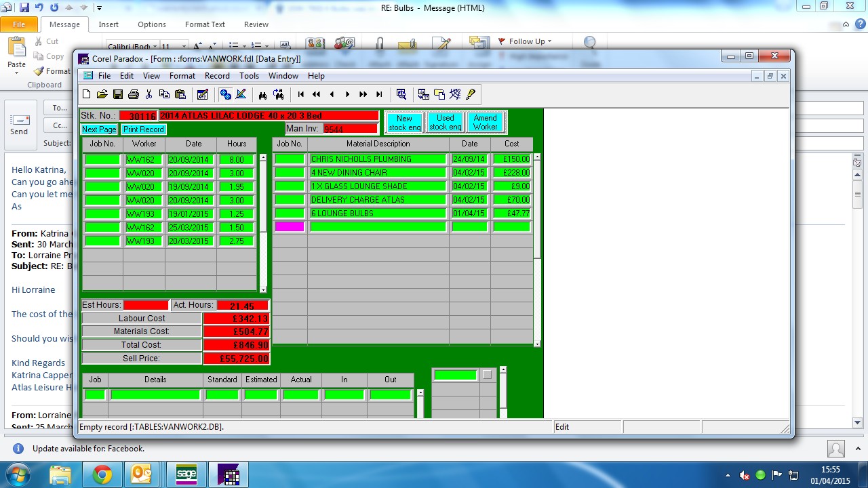
Task: Jump to the last record arrow
Action: [x=379, y=94]
